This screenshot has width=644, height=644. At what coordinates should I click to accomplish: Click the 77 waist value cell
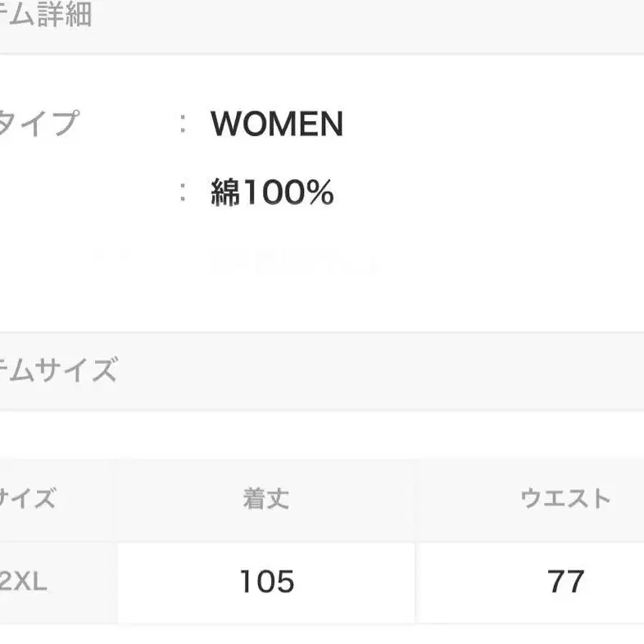point(565,582)
